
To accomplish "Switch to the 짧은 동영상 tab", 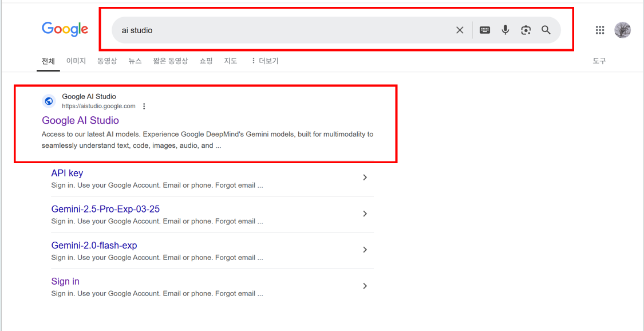I will [x=171, y=61].
